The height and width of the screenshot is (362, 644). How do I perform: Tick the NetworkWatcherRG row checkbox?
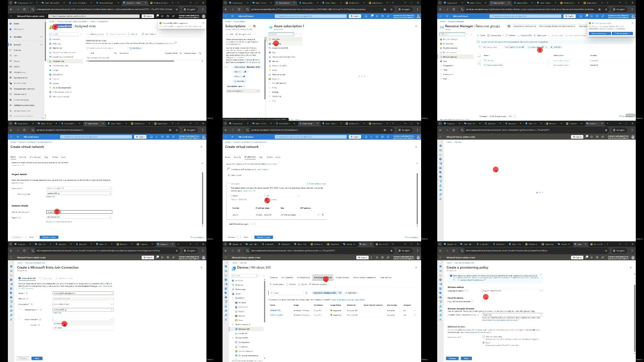479,65
